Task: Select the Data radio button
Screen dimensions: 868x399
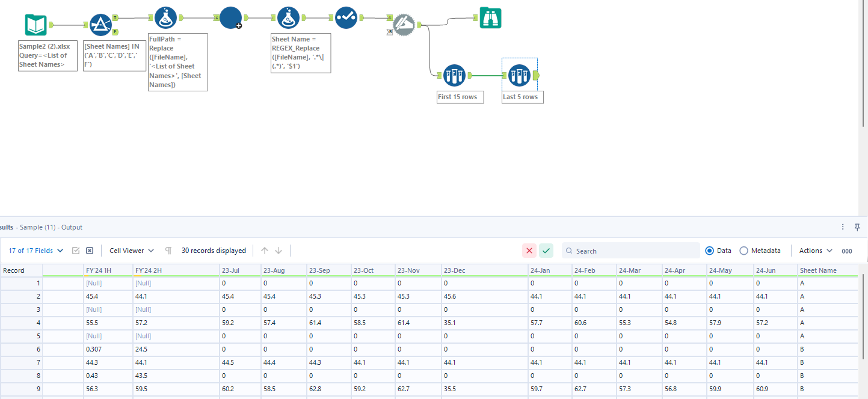Action: tap(709, 251)
